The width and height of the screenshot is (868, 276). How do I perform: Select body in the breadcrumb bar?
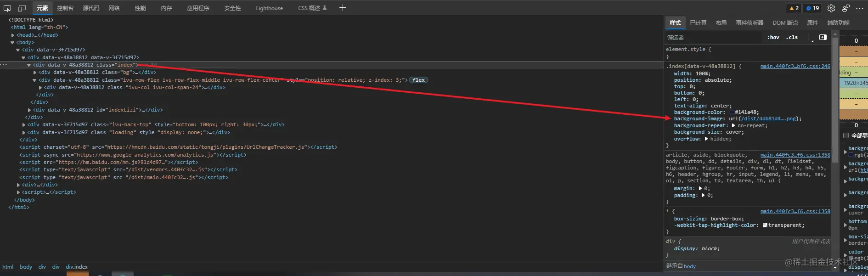pos(26,267)
